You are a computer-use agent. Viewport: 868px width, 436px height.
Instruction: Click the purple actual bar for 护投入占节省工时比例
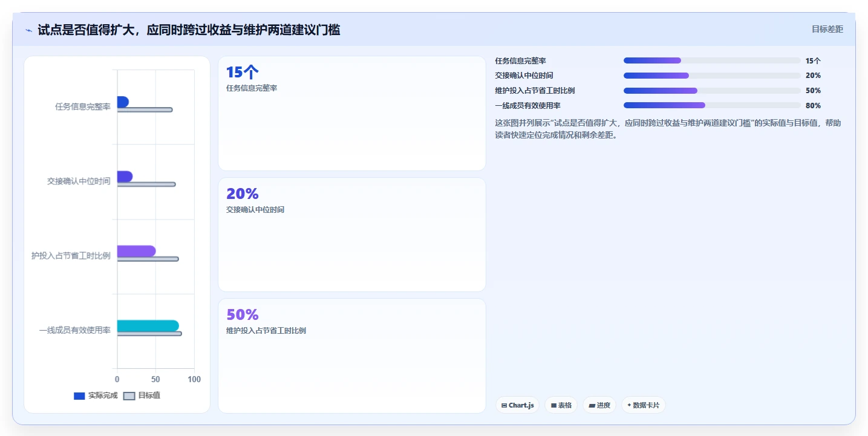click(136, 251)
